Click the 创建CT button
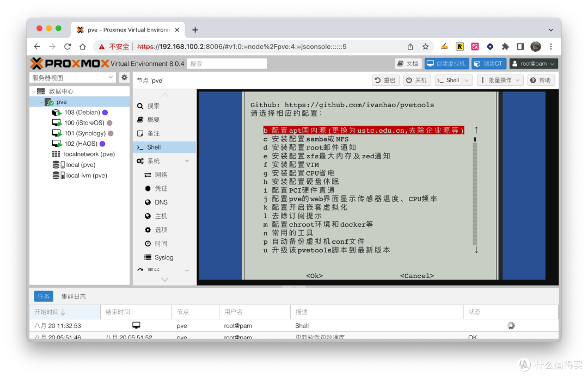The image size is (588, 377). tap(488, 64)
